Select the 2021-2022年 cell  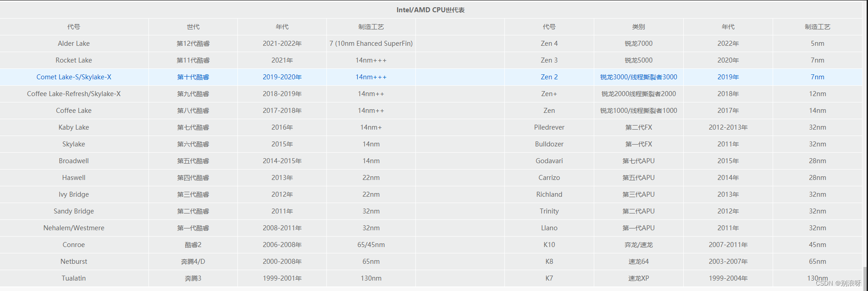point(282,44)
